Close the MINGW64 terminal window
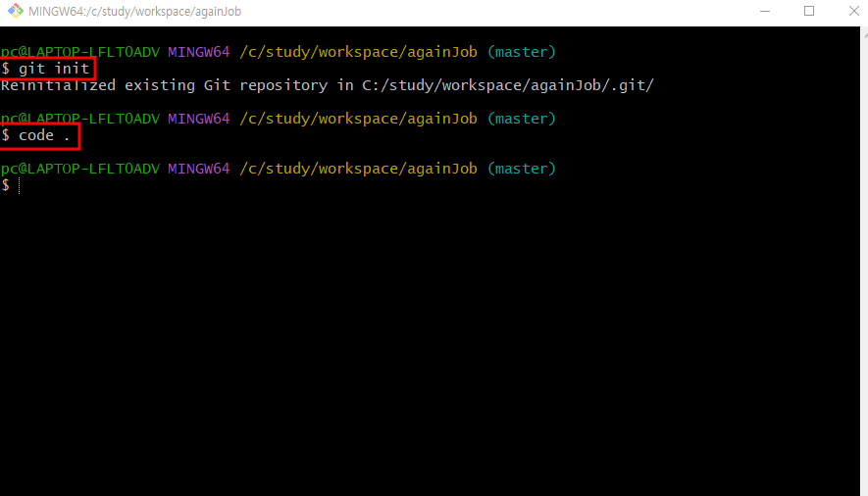This screenshot has width=868, height=496. (x=853, y=11)
